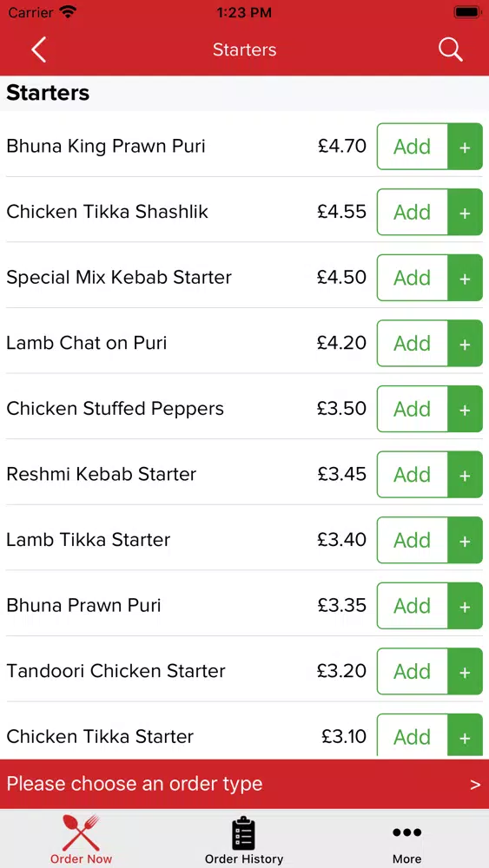The height and width of the screenshot is (868, 489).
Task: Tap plus icon for Chicken Tikka Shashlik
Action: point(465,212)
